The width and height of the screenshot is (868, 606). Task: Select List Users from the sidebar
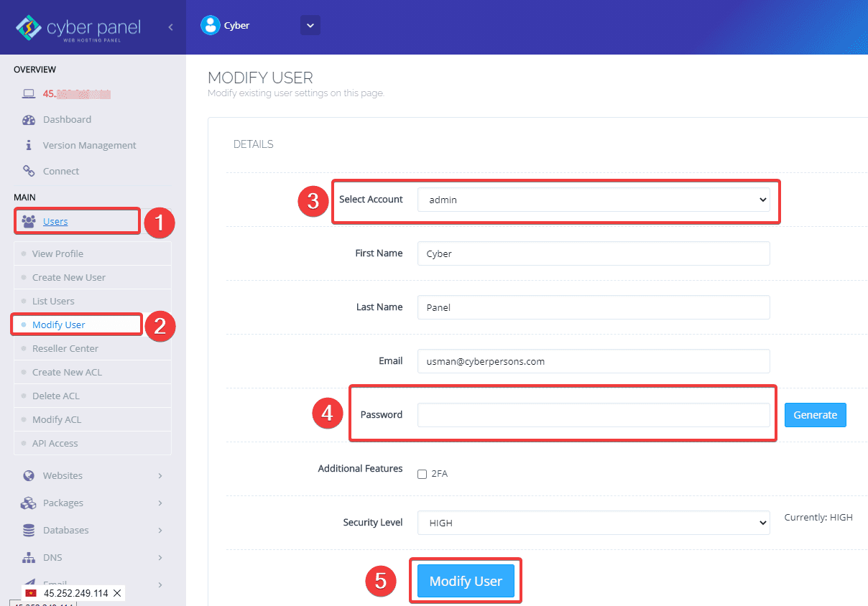click(x=53, y=302)
